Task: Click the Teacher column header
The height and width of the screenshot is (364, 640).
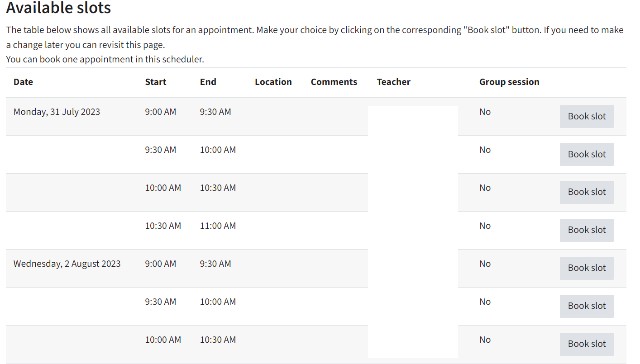Action: (394, 82)
